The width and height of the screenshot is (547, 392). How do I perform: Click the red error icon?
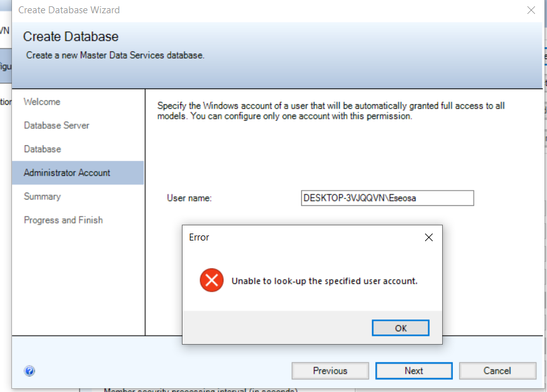click(212, 280)
